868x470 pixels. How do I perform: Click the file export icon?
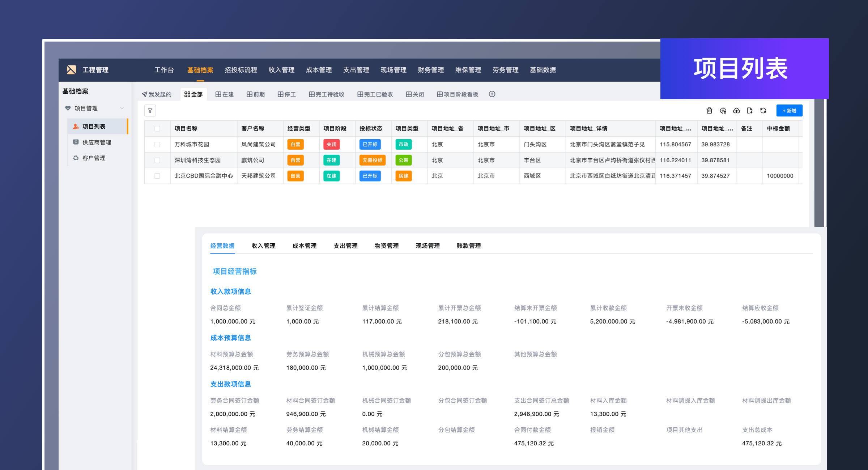coord(750,111)
